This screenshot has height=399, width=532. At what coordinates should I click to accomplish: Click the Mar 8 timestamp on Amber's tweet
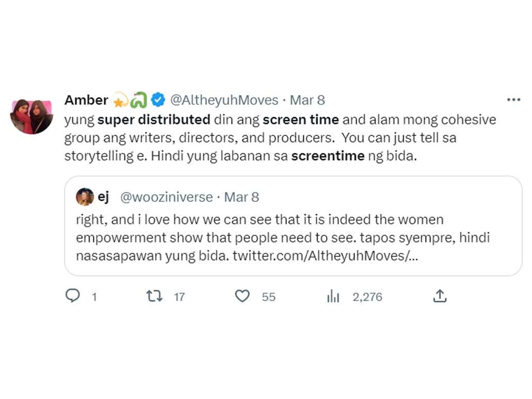307,100
